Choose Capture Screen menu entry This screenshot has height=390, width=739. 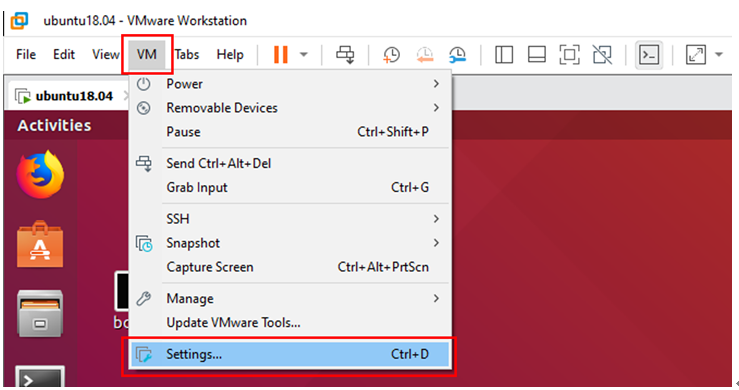click(290, 267)
